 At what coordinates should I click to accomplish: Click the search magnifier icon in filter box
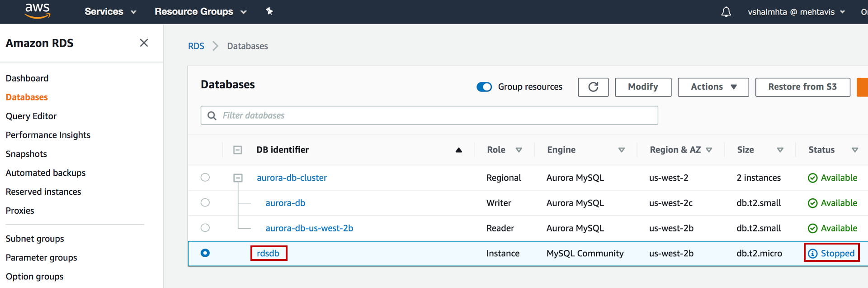pyautogui.click(x=212, y=115)
